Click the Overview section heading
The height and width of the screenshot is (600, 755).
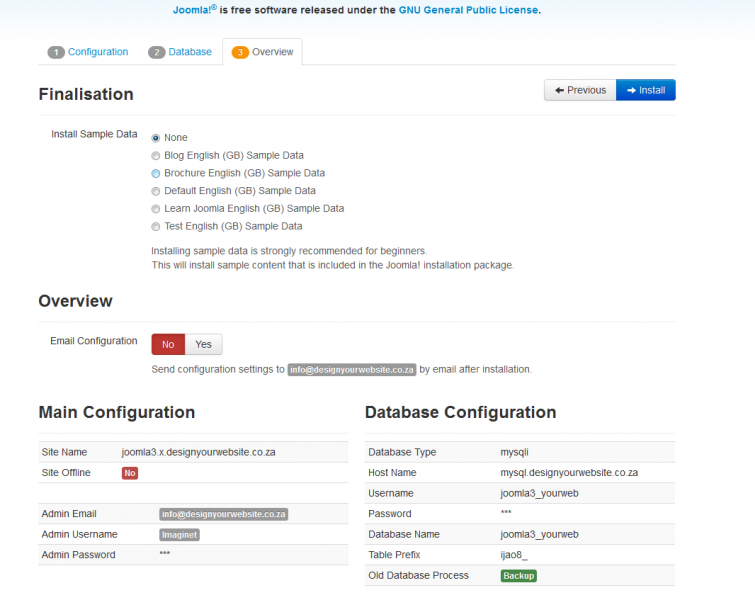(x=76, y=301)
